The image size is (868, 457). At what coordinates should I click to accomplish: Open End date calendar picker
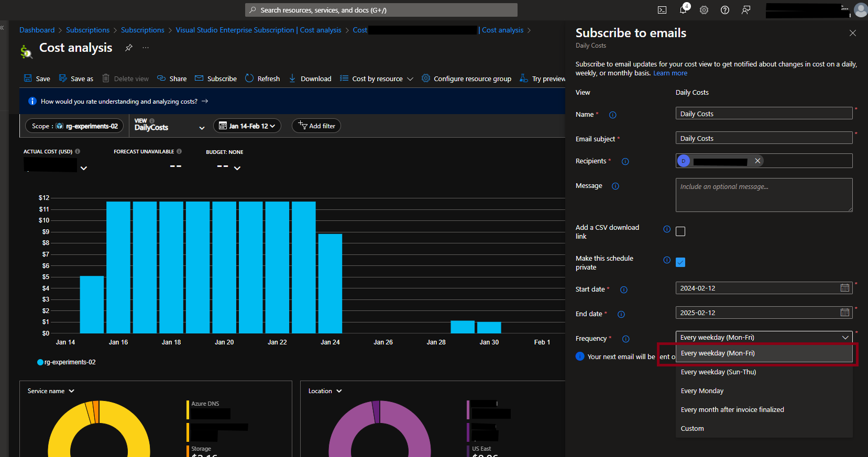[x=845, y=313]
